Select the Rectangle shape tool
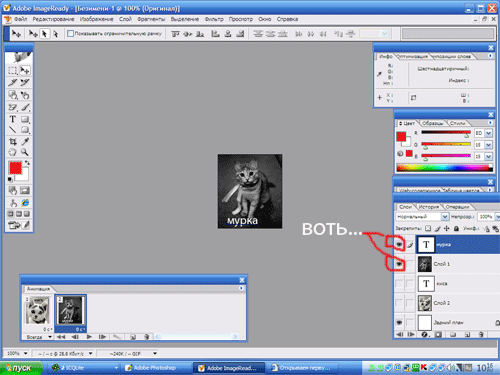 click(x=25, y=119)
